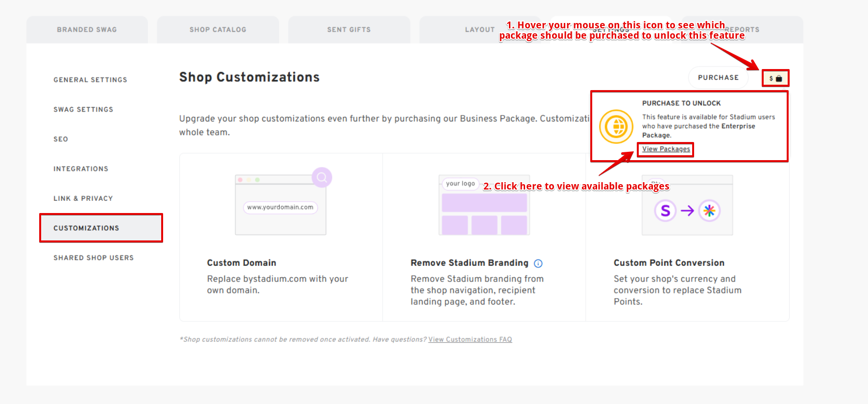Click the magnifier icon on domain illustration

tap(322, 177)
